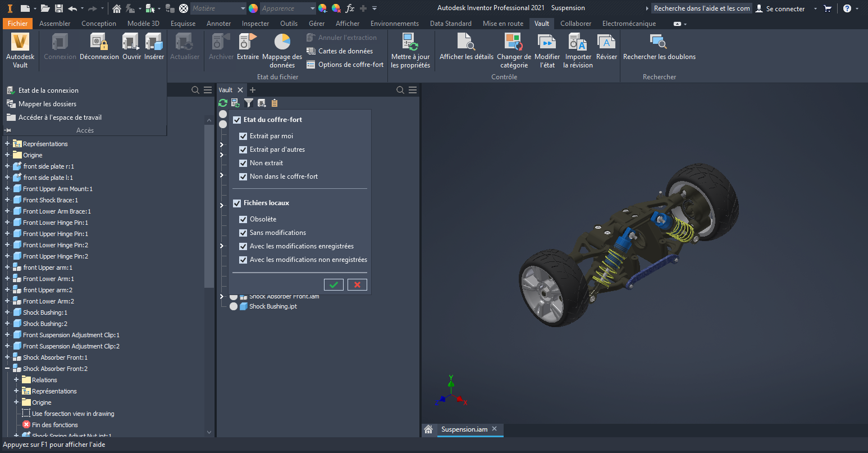
Task: Click Changer de catégorie
Action: [514, 50]
